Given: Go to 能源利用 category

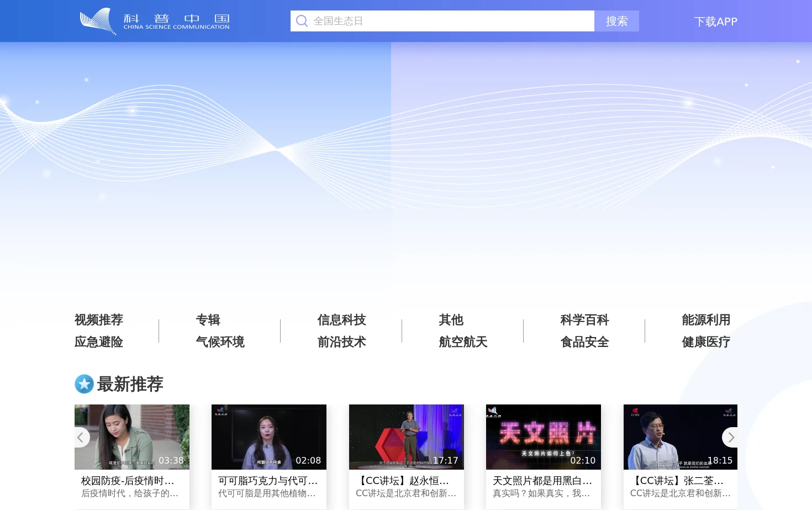Looking at the screenshot, I should tap(706, 320).
